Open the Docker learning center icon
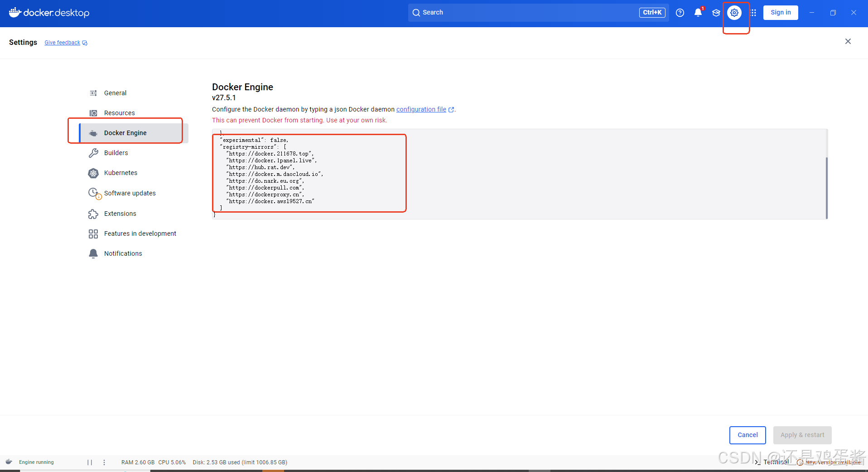 pos(716,12)
